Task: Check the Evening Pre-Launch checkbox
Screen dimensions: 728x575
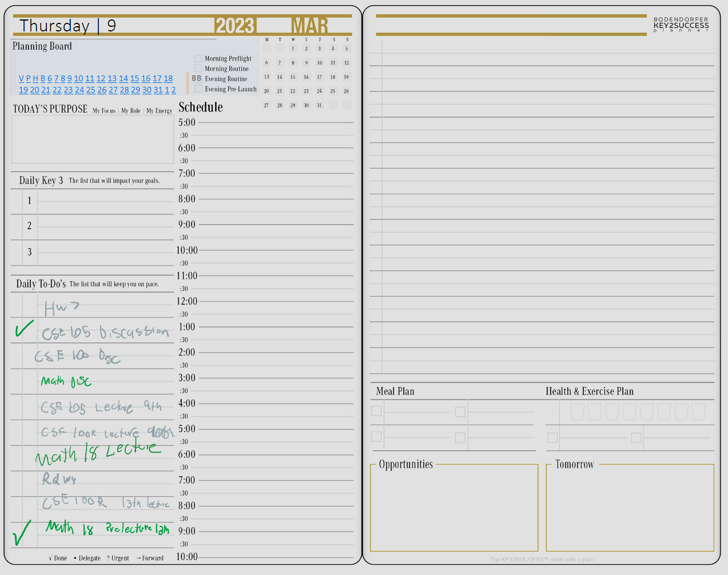Action: coord(198,89)
